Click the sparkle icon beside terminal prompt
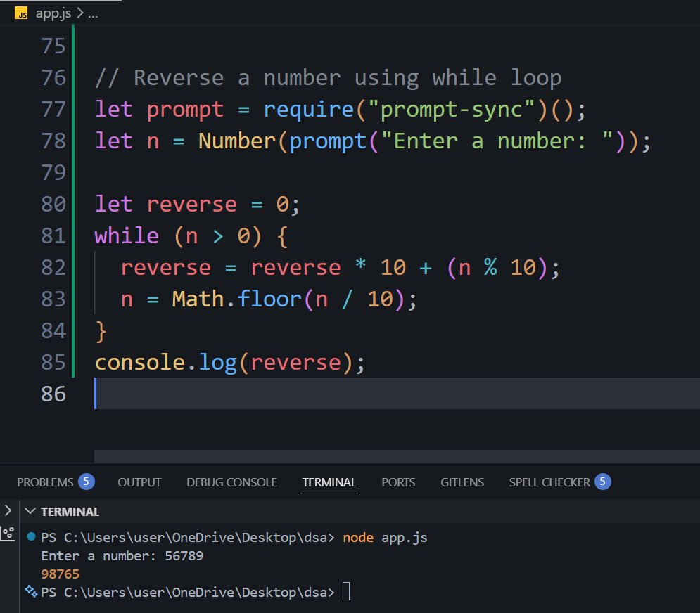This screenshot has height=613, width=700. tap(31, 592)
